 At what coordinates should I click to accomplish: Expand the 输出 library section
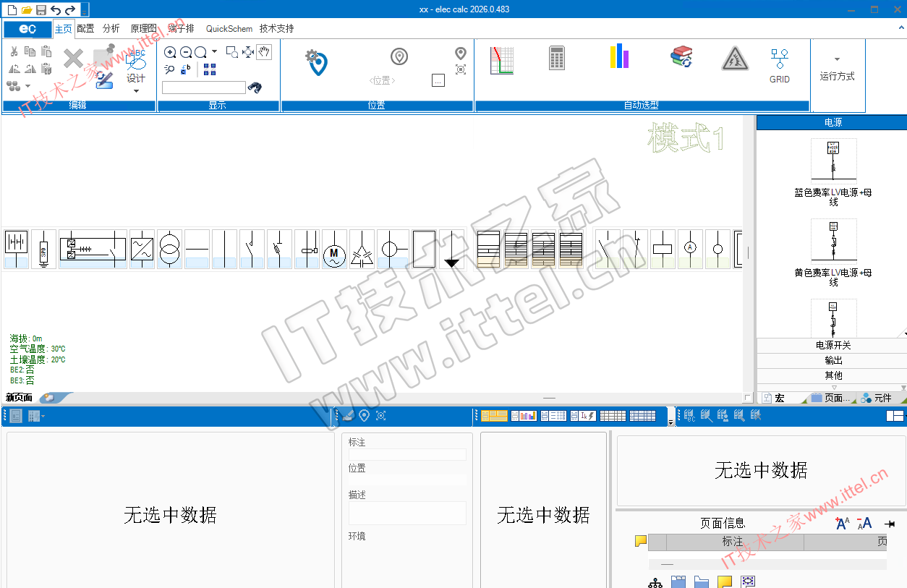(832, 360)
